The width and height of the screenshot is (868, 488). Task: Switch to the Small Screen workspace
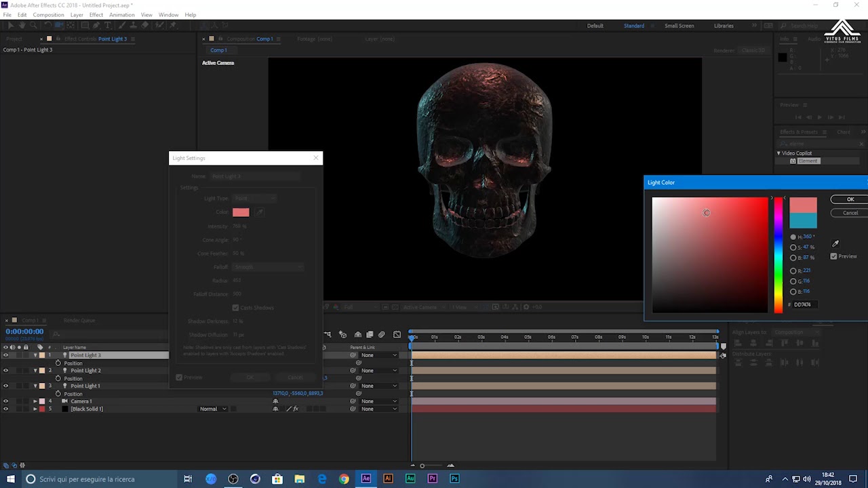[679, 26]
